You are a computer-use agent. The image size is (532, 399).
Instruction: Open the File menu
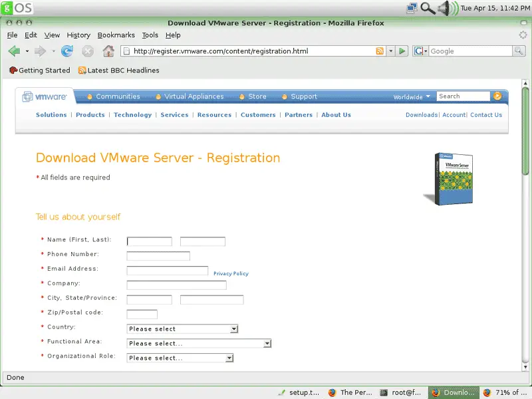coord(12,35)
